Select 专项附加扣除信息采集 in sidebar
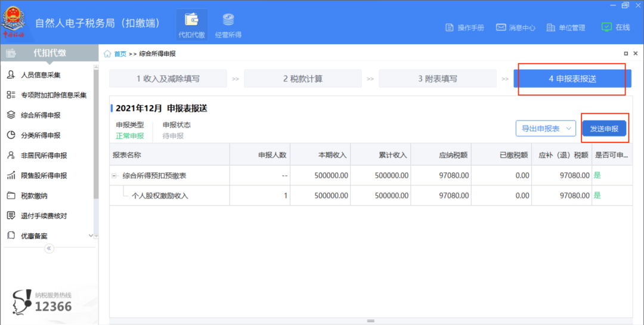Image resolution: width=644 pixels, height=325 pixels. coord(47,95)
